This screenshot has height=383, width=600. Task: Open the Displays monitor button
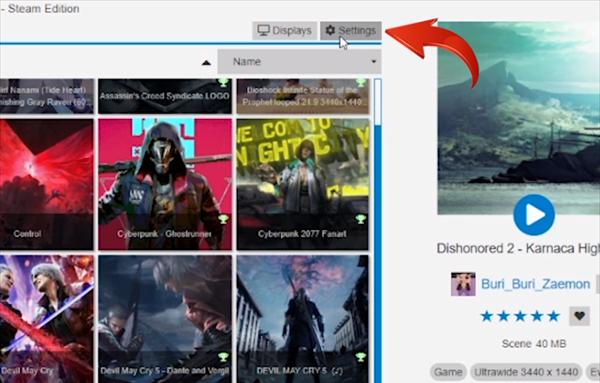click(284, 31)
